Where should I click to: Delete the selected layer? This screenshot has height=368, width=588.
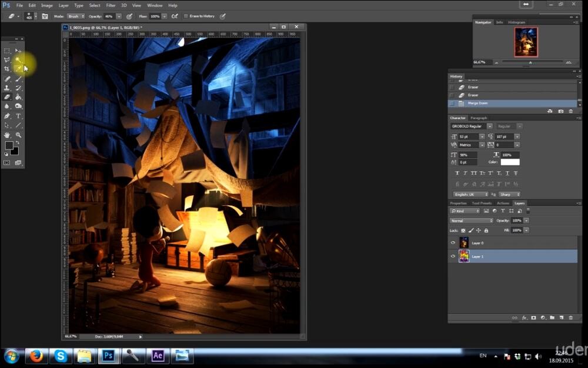(571, 318)
